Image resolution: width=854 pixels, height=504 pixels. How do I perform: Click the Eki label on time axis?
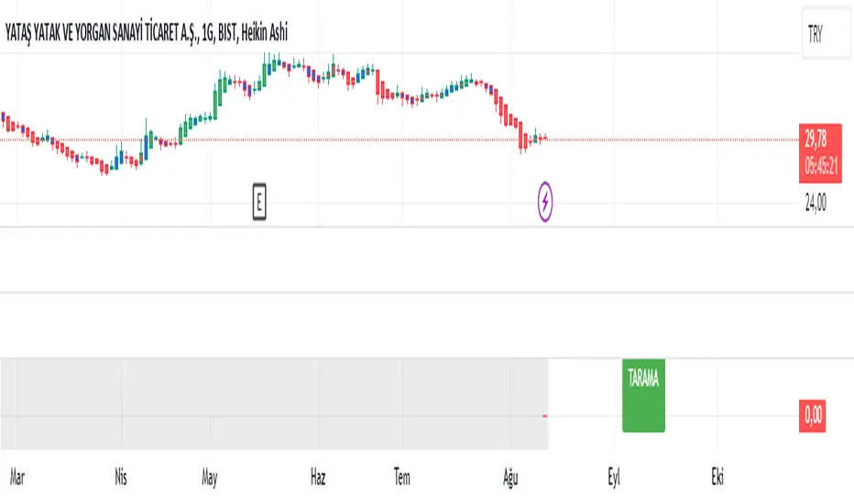[719, 477]
